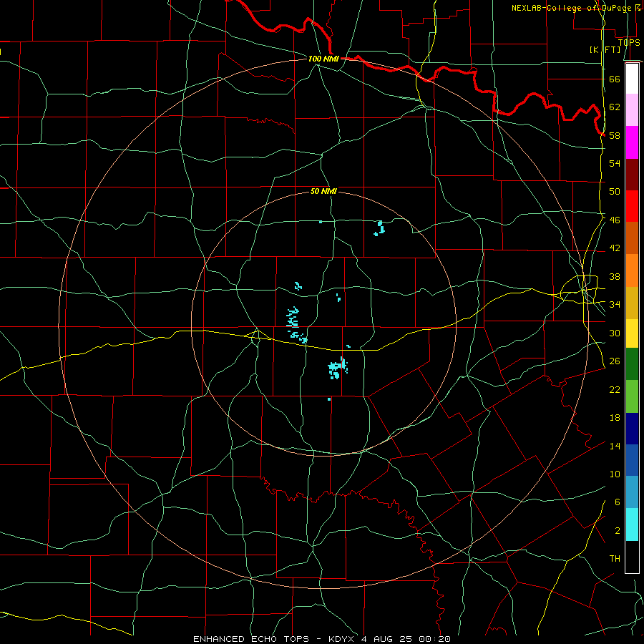Click the 'TH' threshold label

(x=615, y=558)
